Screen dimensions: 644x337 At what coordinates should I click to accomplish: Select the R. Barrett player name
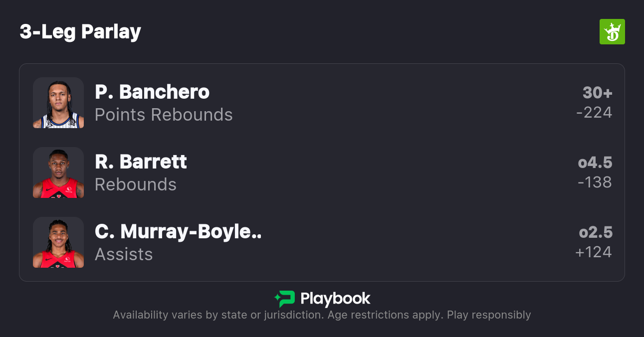pos(141,162)
